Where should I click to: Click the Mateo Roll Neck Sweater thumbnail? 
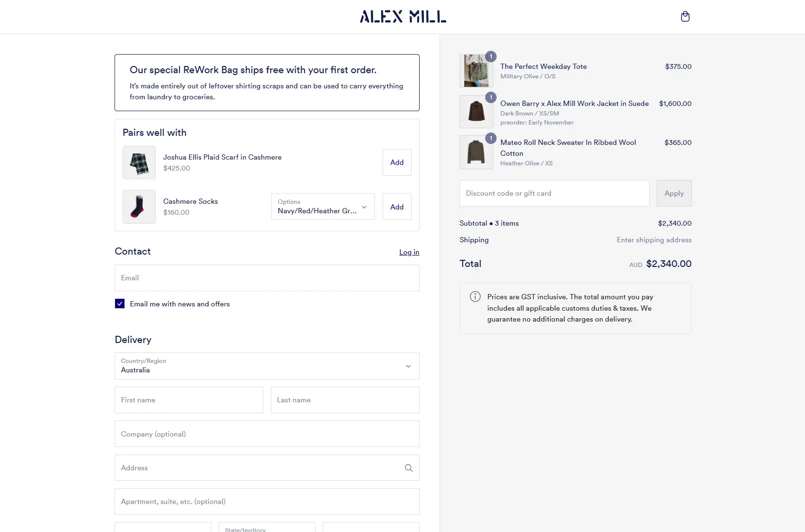click(476, 152)
